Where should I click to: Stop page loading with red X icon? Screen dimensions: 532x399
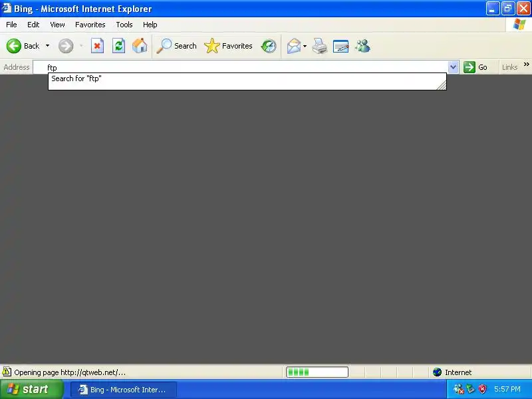97,46
